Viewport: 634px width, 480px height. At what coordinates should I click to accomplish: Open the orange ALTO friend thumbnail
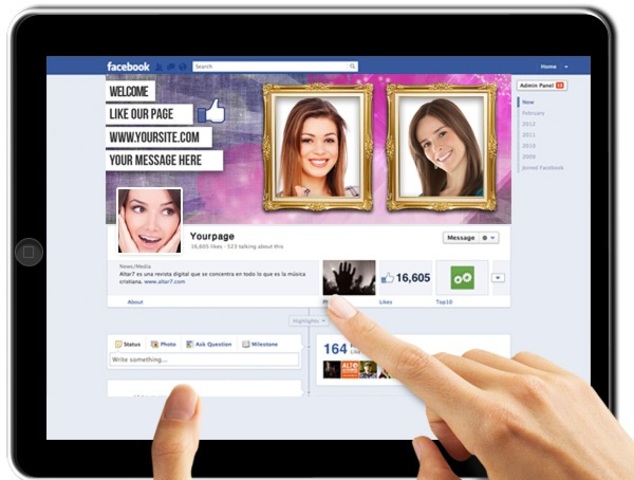(350, 370)
